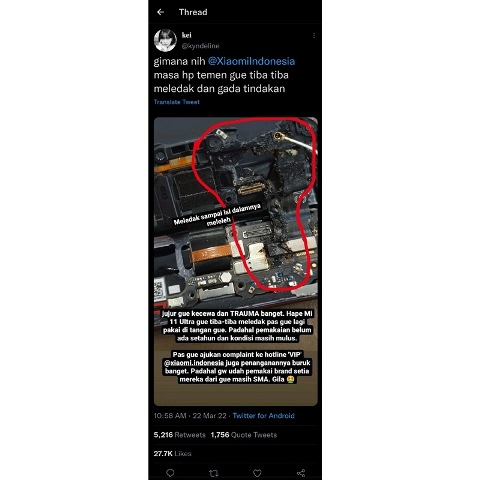Tap the back arrow beside Thread
The height and width of the screenshot is (480, 480).
pos(160,12)
